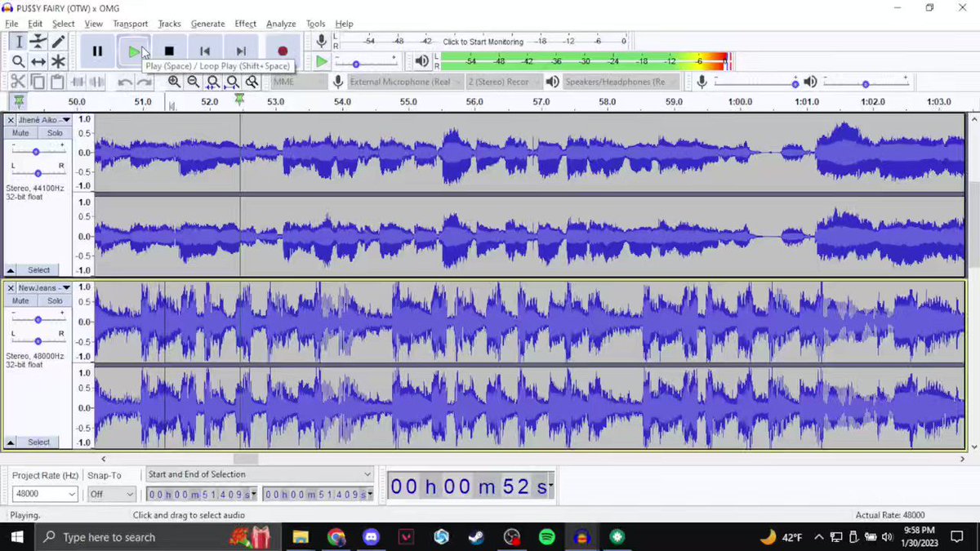This screenshot has width=980, height=551.
Task: Click the red Record button
Action: click(283, 51)
